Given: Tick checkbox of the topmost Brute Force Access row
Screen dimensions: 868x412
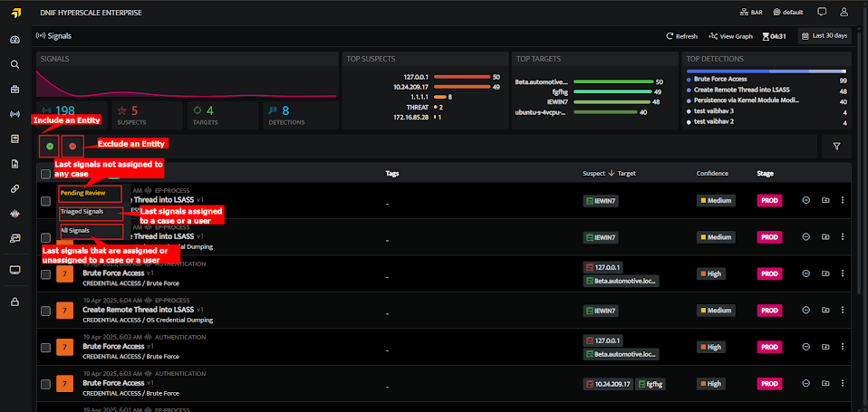Looking at the screenshot, I should coord(46,274).
